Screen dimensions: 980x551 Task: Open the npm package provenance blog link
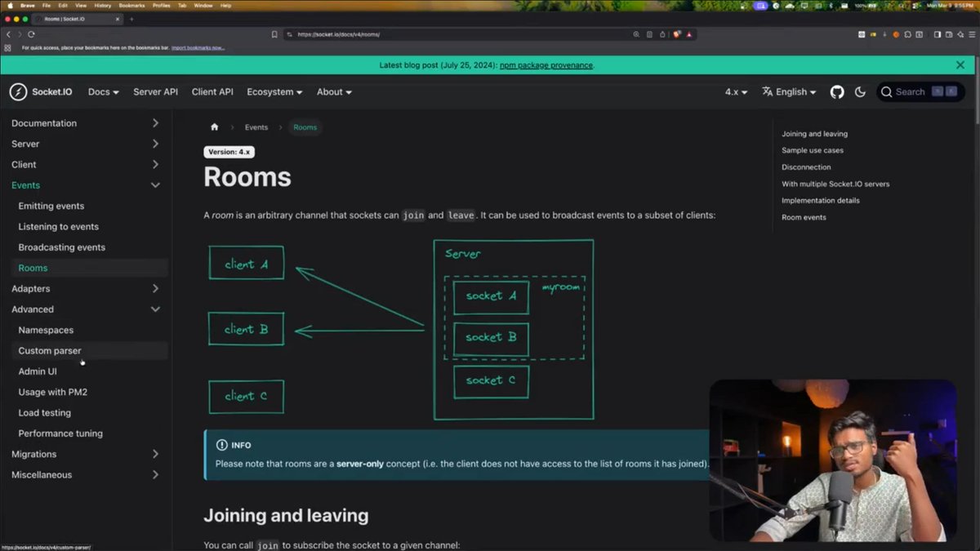click(546, 65)
